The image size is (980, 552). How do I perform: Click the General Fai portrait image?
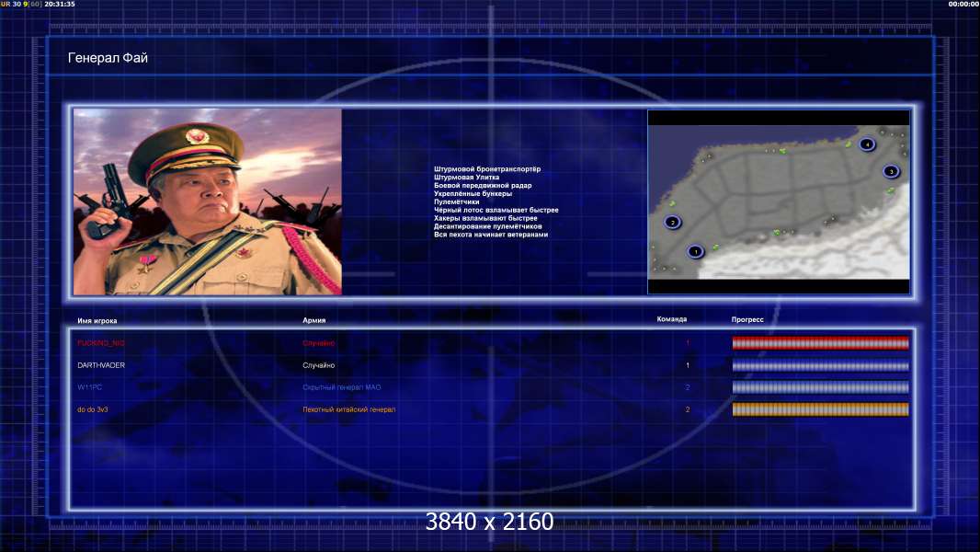(x=208, y=201)
